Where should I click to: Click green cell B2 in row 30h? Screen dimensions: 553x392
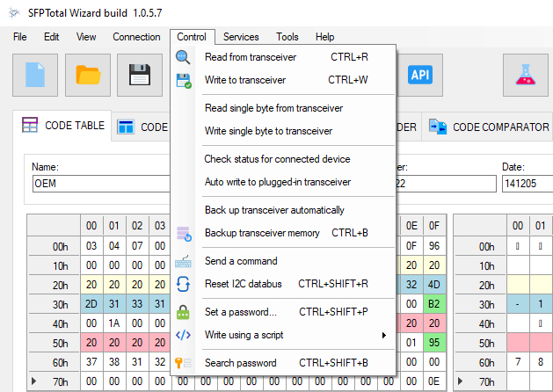tap(434, 304)
